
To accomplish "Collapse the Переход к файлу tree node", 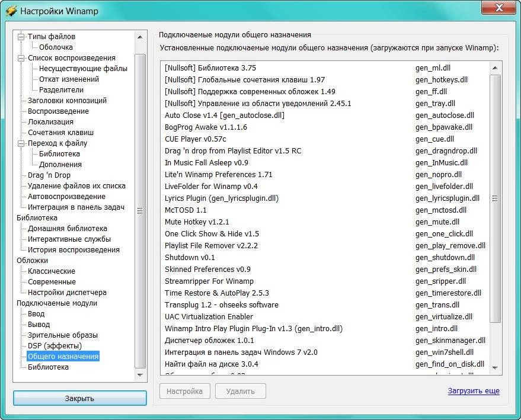I will (21, 143).
